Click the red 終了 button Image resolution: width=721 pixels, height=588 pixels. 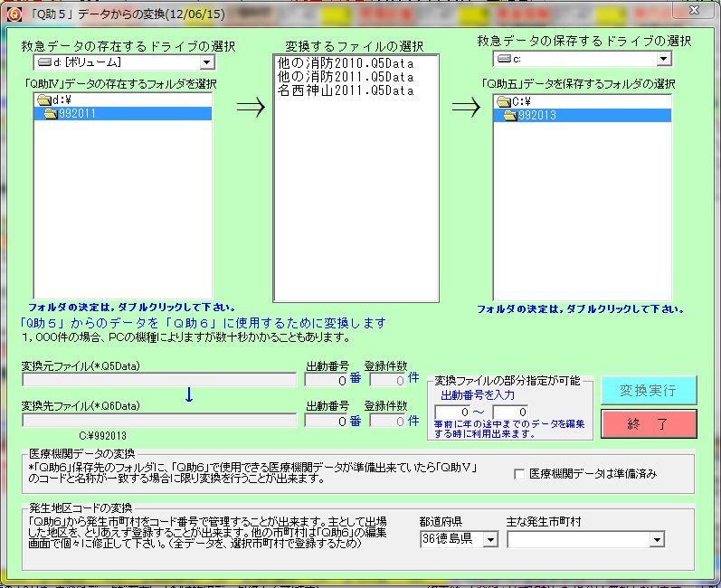(x=649, y=422)
